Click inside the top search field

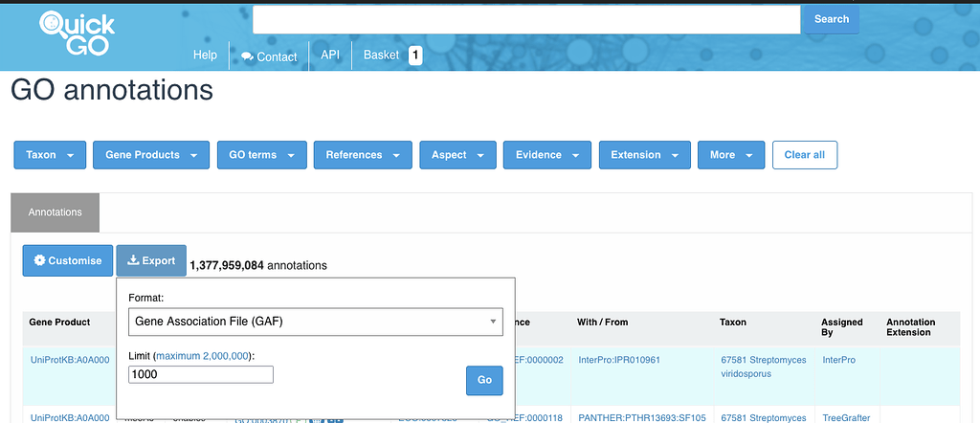(x=526, y=19)
